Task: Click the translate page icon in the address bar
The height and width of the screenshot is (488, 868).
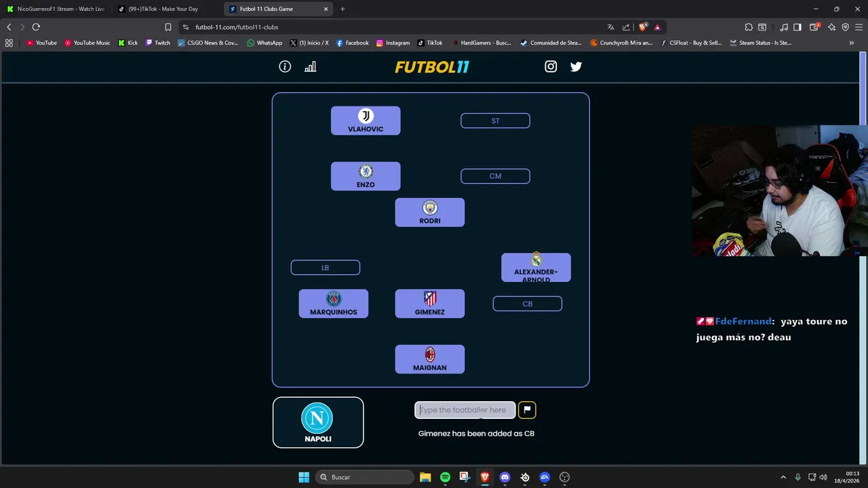Action: pyautogui.click(x=610, y=27)
